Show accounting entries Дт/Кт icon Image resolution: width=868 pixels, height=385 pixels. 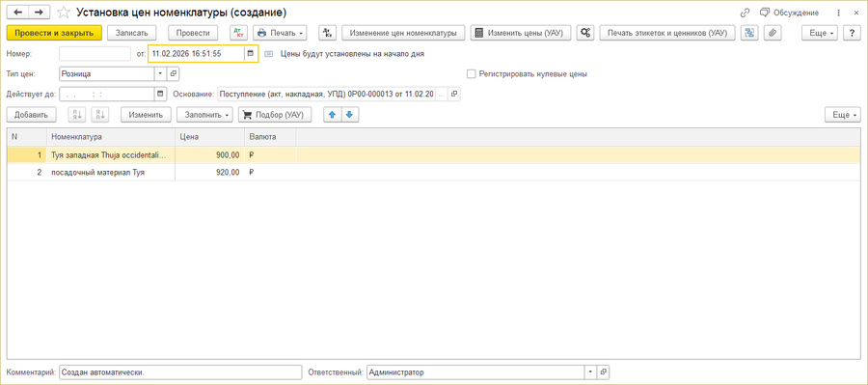[238, 33]
